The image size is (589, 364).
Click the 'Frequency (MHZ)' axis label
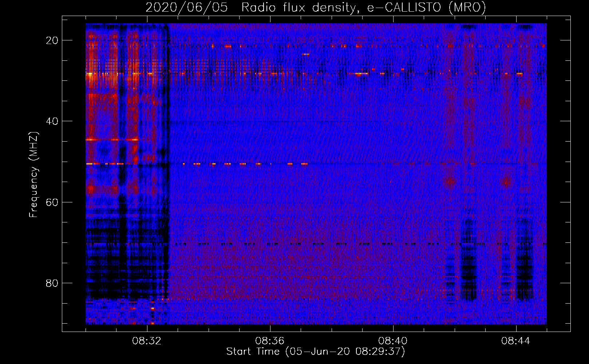33,175
